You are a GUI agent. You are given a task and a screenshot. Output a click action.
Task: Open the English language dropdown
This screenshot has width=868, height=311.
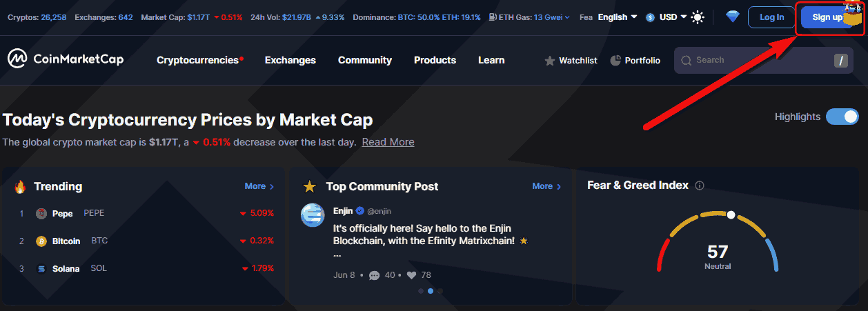pyautogui.click(x=618, y=17)
